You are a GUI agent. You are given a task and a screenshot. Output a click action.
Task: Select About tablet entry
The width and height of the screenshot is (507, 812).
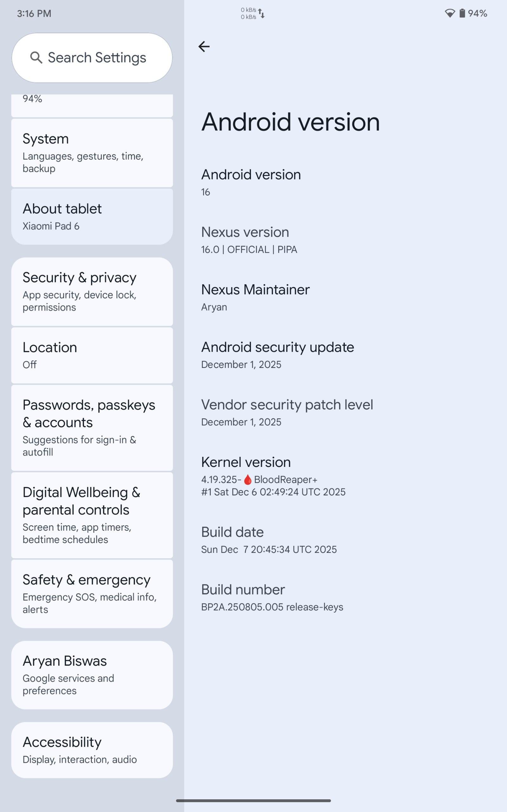coord(92,217)
